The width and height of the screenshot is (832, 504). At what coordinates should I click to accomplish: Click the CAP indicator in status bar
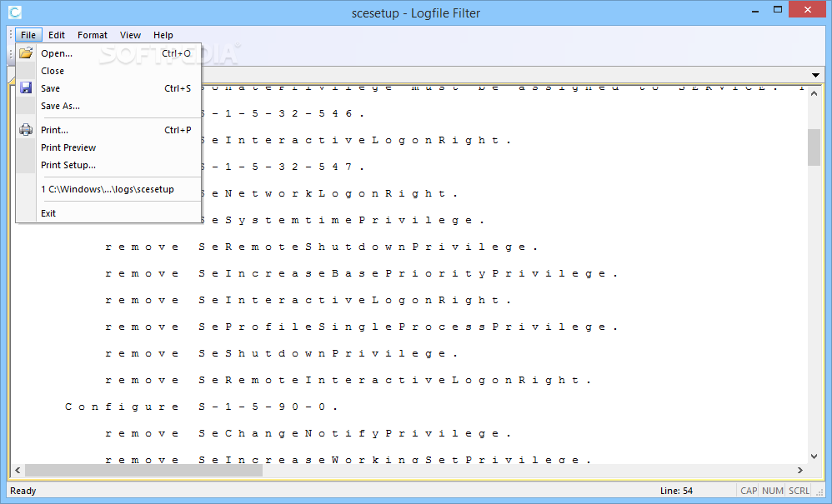[x=748, y=491]
